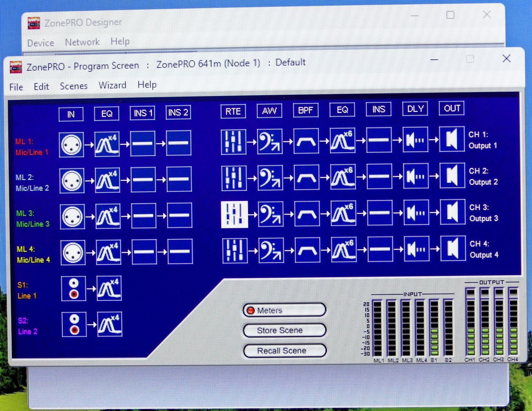Click the Store Scene button
Viewport: 532px width, 411px height.
[x=285, y=330]
